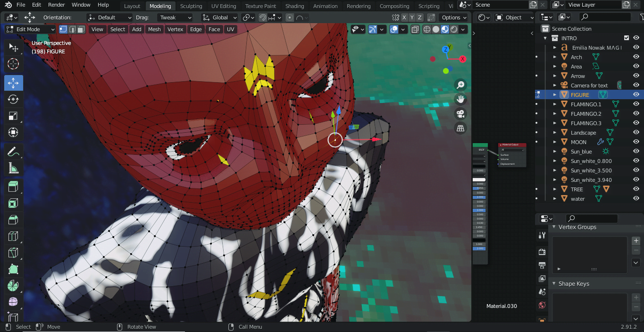Viewport: 644px width, 332px height.
Task: Open the Options dropdown
Action: click(x=453, y=17)
